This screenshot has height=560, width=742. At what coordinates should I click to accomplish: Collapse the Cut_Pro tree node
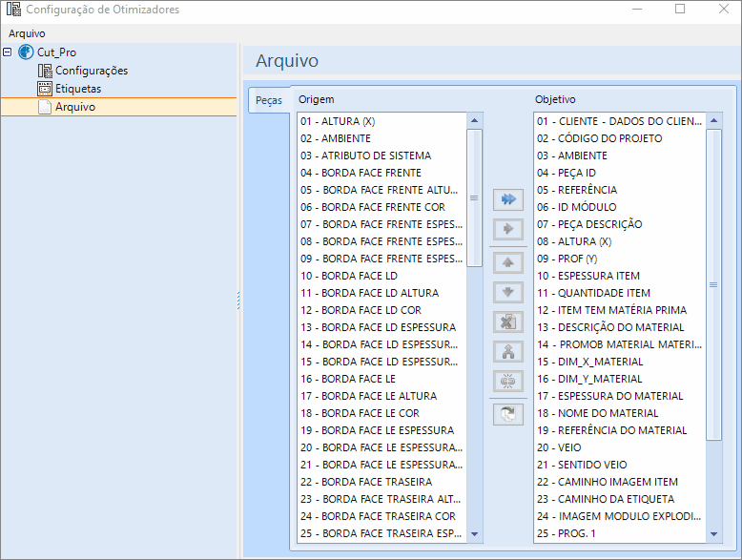tap(7, 52)
